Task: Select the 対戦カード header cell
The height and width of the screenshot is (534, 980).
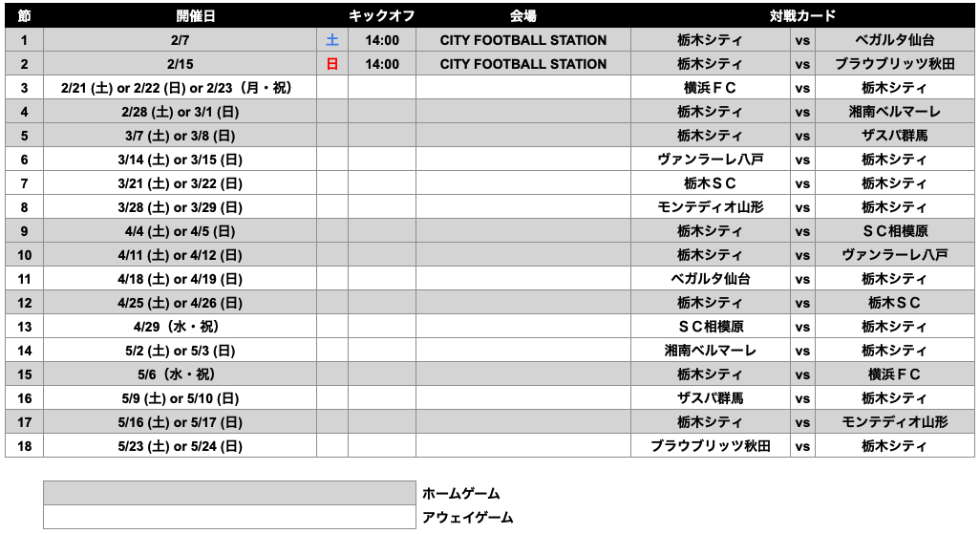Action: click(802, 15)
